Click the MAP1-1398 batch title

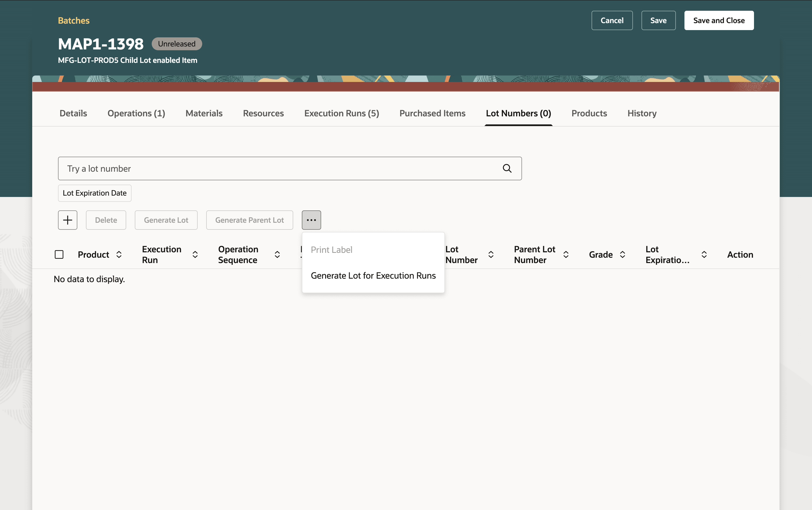101,44
